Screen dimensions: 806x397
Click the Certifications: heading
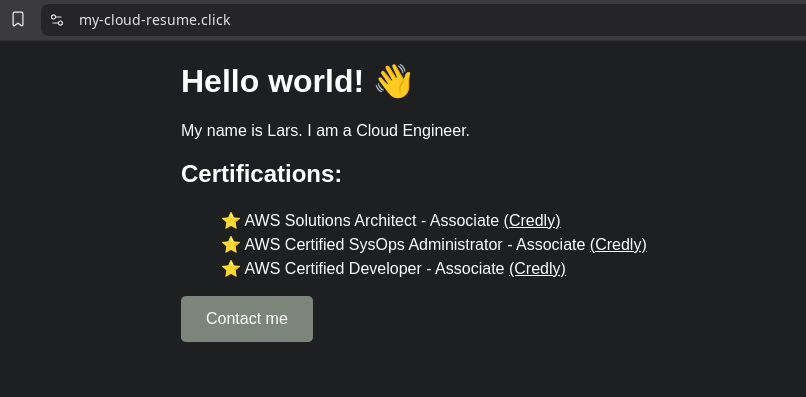pyautogui.click(x=261, y=174)
